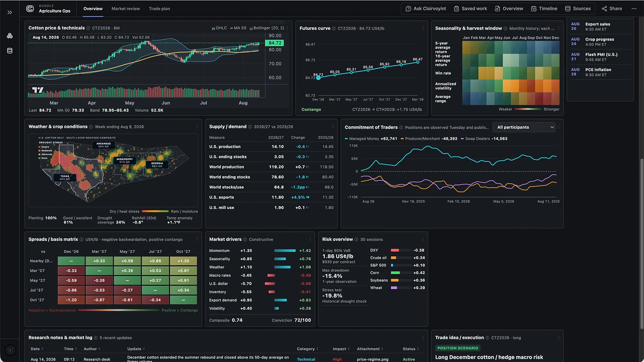
Task: Sort research log by Update column
Action: tap(136, 349)
